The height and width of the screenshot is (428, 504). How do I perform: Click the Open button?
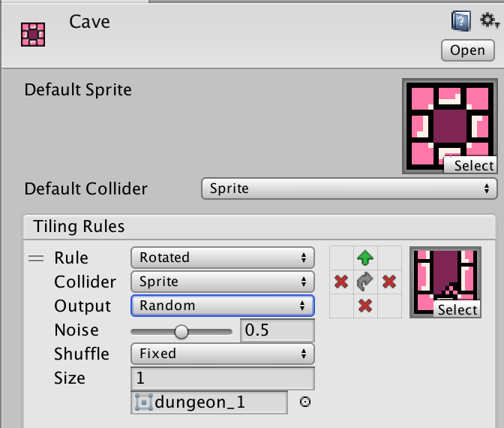(x=468, y=50)
